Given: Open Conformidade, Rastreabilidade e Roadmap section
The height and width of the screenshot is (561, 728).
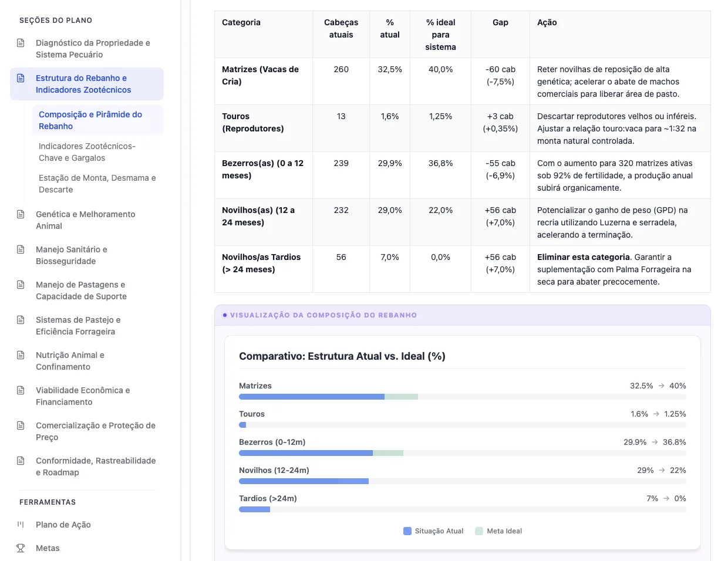Looking at the screenshot, I should 87,467.
